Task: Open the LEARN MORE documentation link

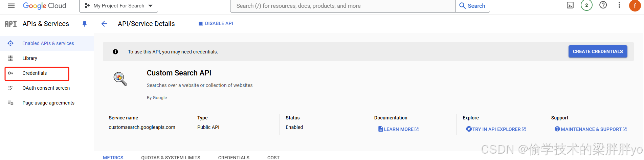Action: [398, 129]
